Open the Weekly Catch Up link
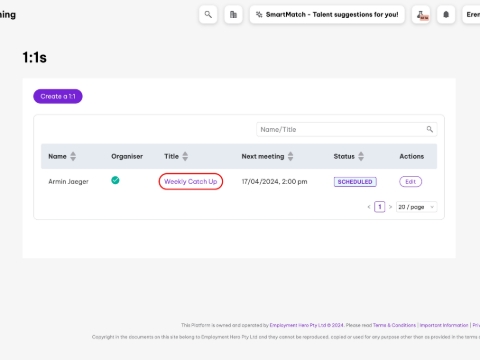The width and height of the screenshot is (480, 360). click(191, 182)
